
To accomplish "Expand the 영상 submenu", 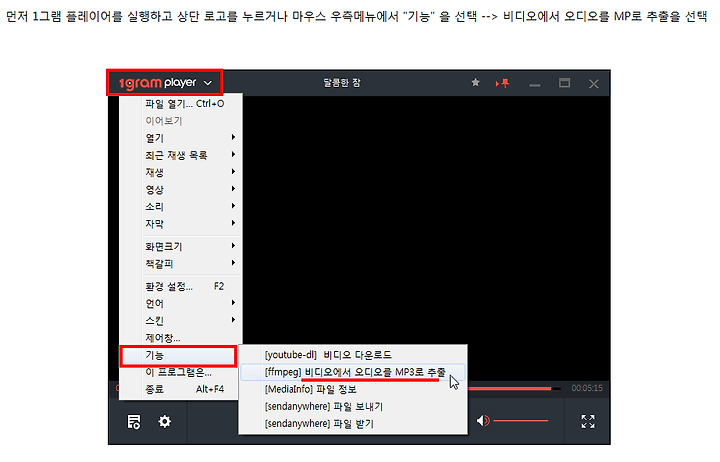I will pos(181,189).
